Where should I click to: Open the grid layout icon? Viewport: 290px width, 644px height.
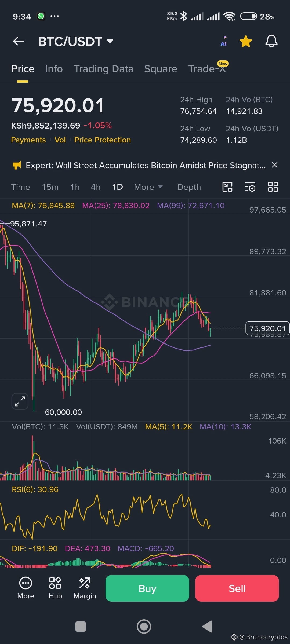click(x=273, y=187)
